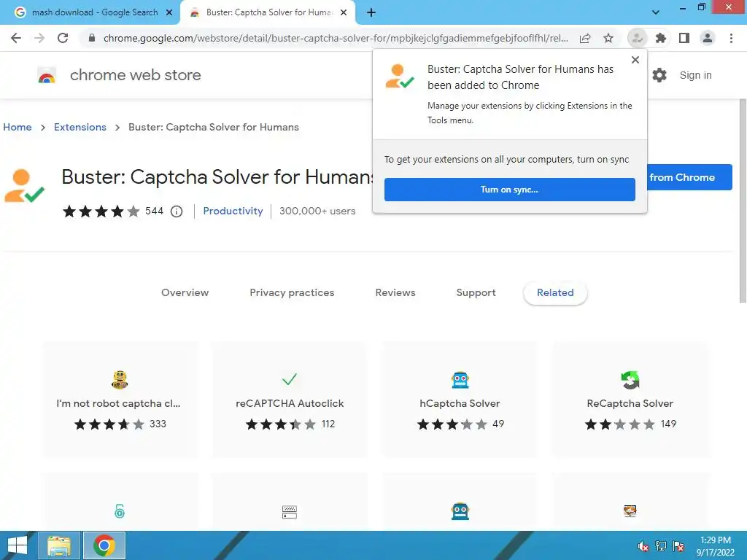Open the Productivity category link
This screenshot has width=747, height=560.
coord(233,211)
